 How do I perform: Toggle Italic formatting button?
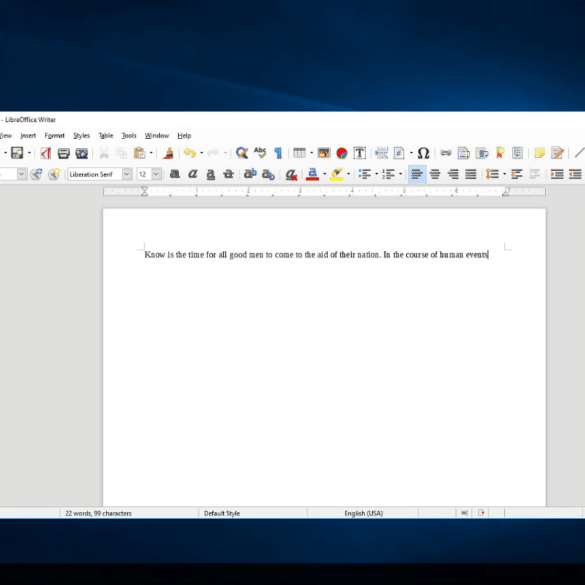(193, 174)
